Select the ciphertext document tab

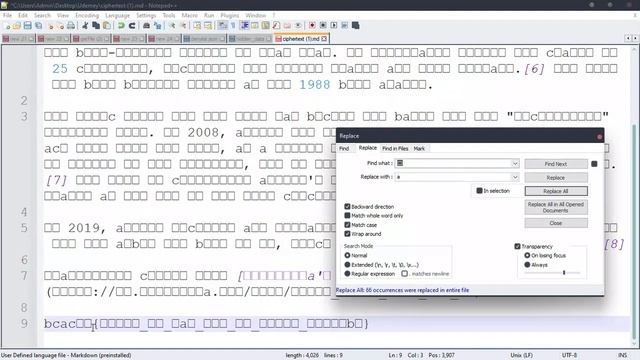[302, 39]
